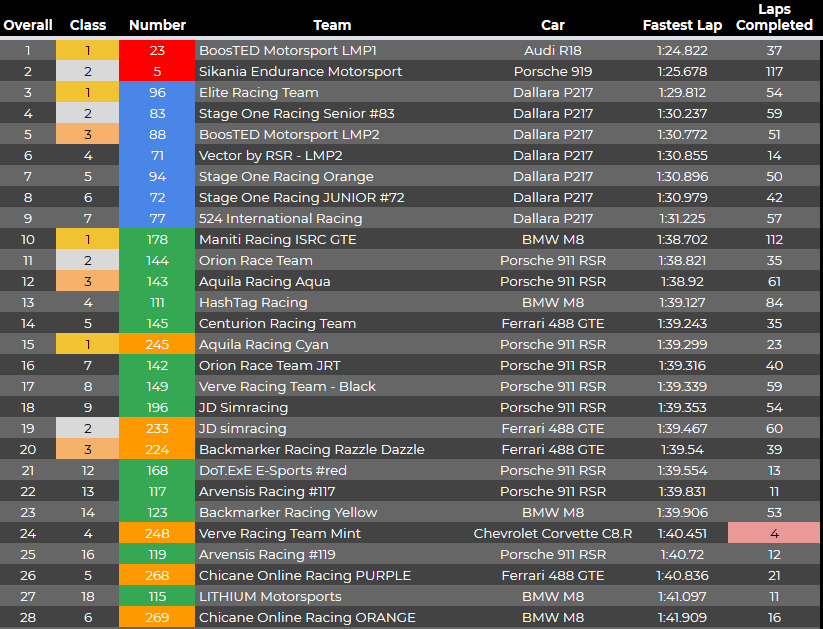Click team Maniti Racing ISRC GTE
Screen dimensions: 823x629
[277, 239]
